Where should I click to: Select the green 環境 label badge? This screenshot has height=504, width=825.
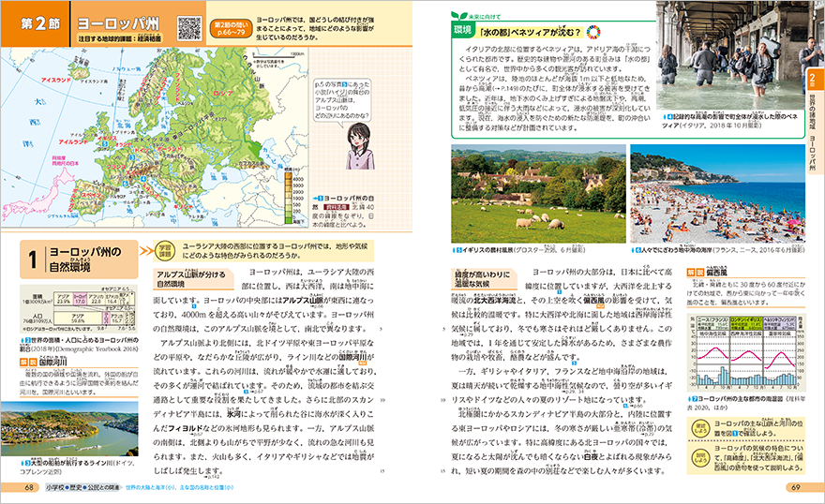463,31
